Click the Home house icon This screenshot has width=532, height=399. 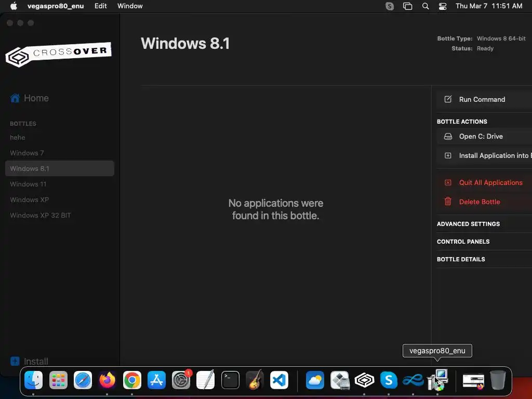15,98
